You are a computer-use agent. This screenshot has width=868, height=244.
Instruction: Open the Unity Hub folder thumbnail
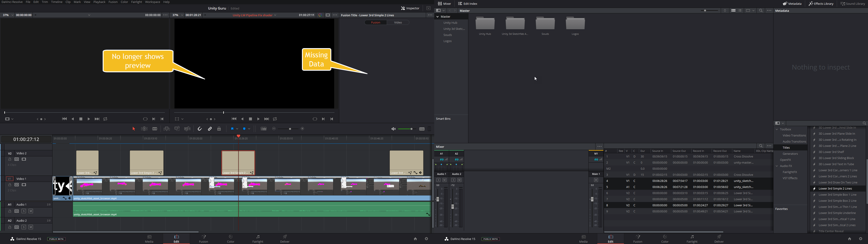point(485,23)
